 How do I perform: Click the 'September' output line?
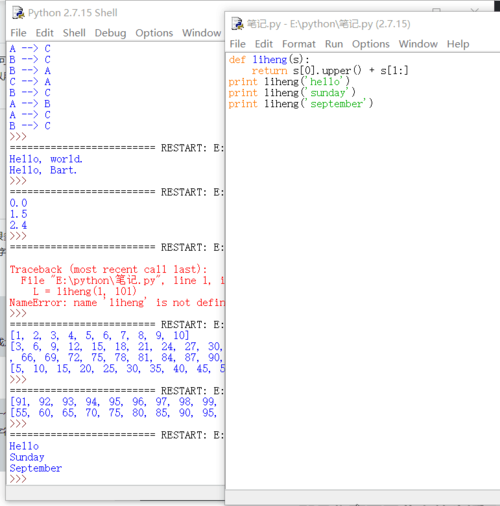tap(36, 468)
